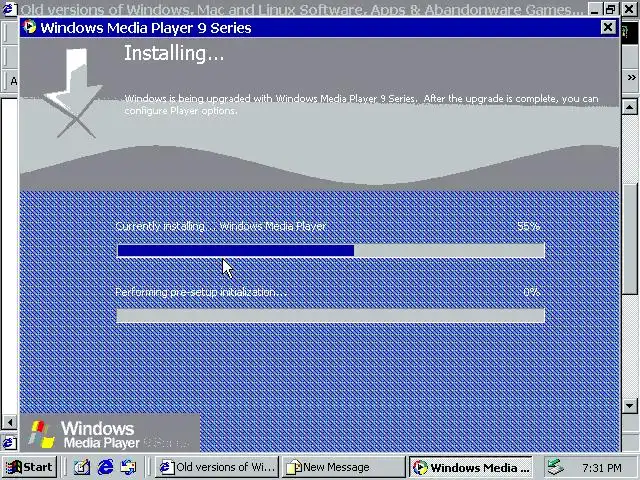640x480 pixels.
Task: Click the Installing... heading
Action: tap(174, 53)
